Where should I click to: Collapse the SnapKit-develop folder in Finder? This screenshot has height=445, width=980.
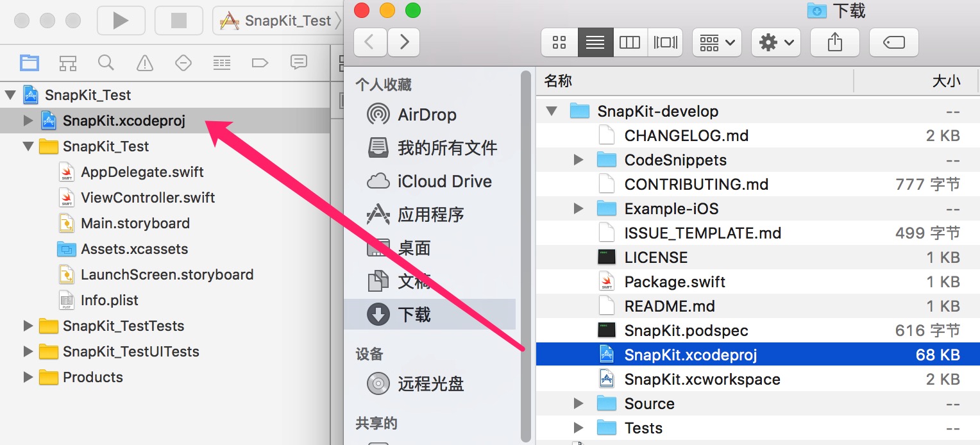pyautogui.click(x=552, y=111)
